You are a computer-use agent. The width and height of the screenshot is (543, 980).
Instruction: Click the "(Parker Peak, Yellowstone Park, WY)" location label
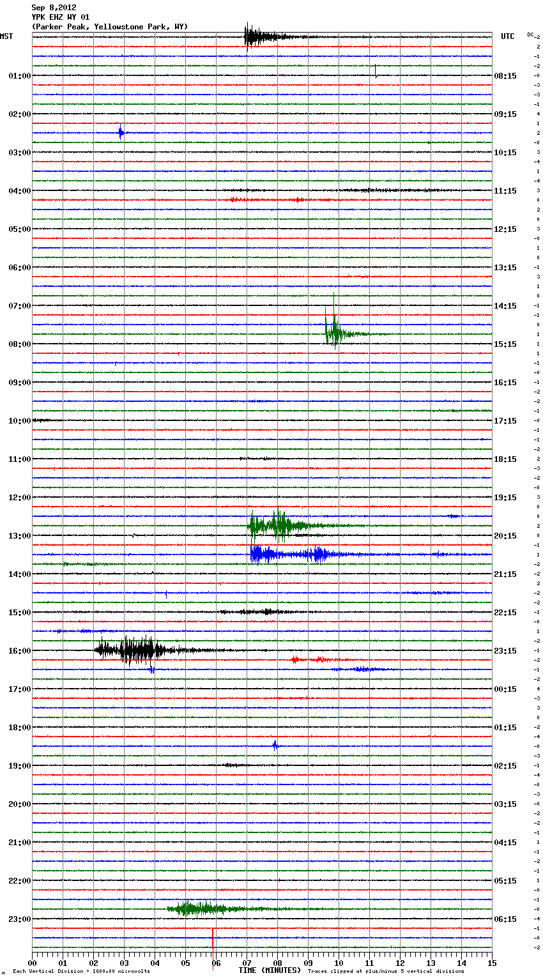coord(110,27)
